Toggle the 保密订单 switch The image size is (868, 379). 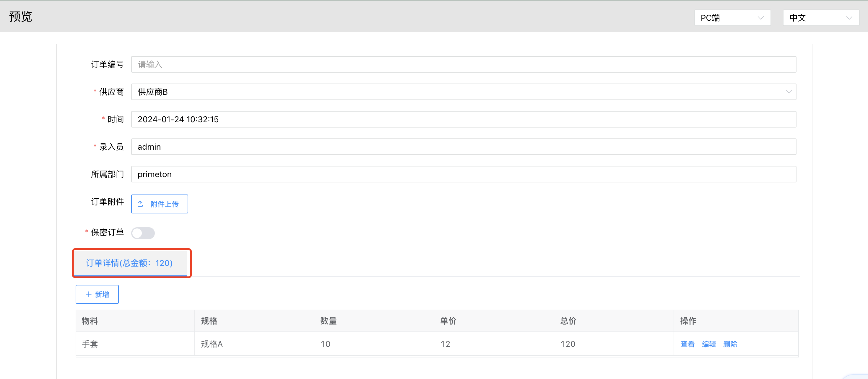coord(143,233)
